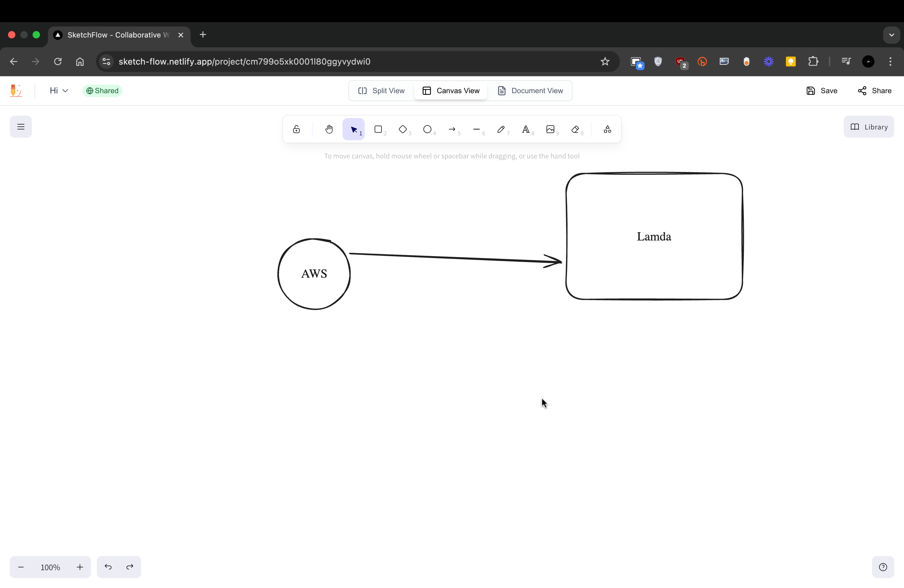The image size is (904, 588).
Task: Share the project
Action: [874, 91]
